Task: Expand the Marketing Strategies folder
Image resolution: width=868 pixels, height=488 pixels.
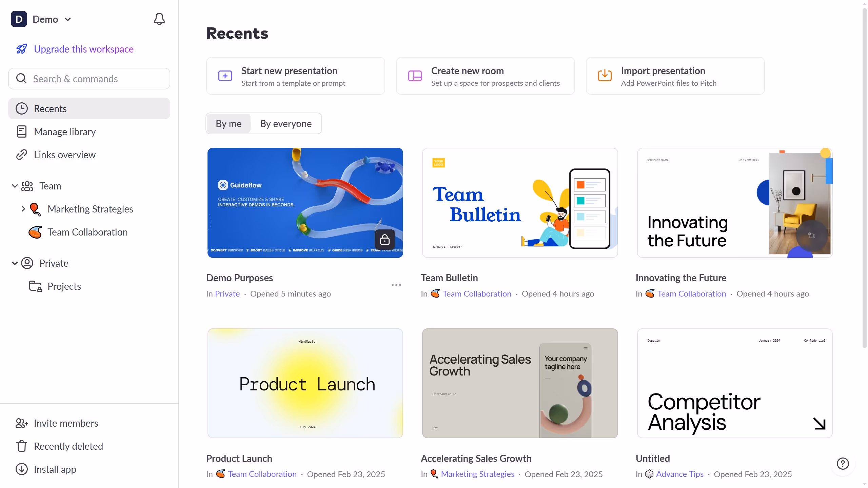Action: (23, 209)
